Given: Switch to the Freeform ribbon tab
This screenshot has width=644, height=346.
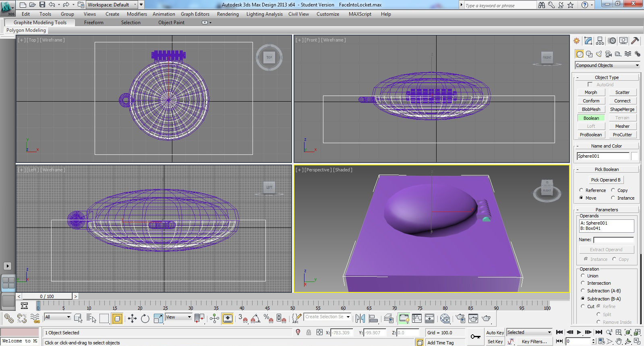Looking at the screenshot, I should click(94, 23).
